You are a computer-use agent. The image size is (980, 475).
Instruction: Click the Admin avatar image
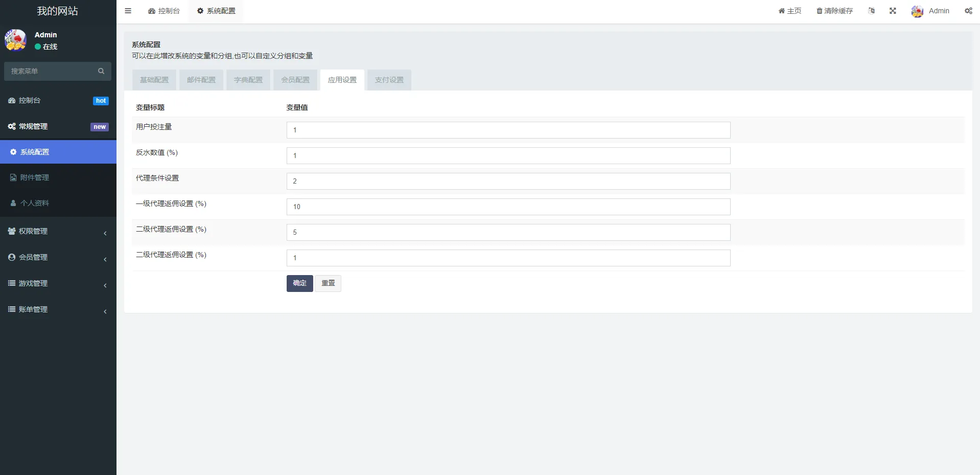point(917,11)
